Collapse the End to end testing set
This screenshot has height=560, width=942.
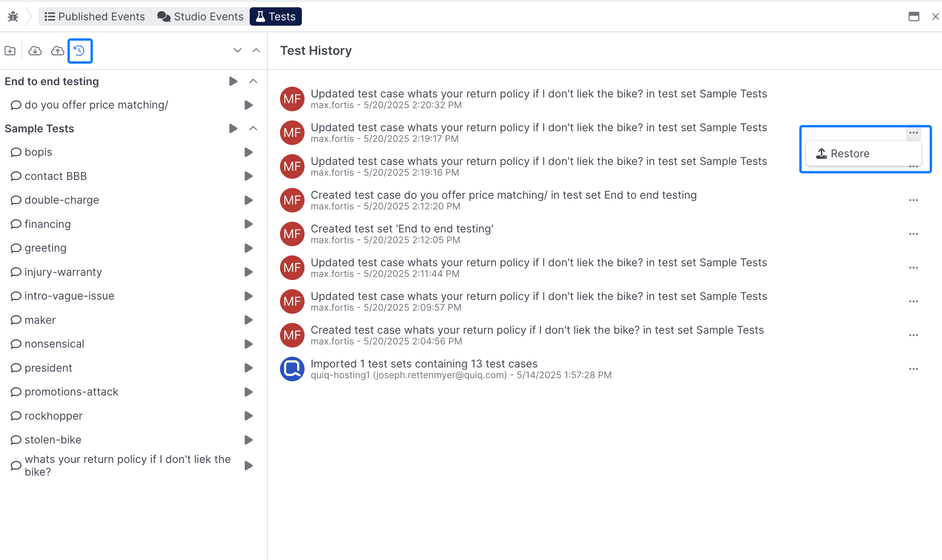tap(253, 81)
